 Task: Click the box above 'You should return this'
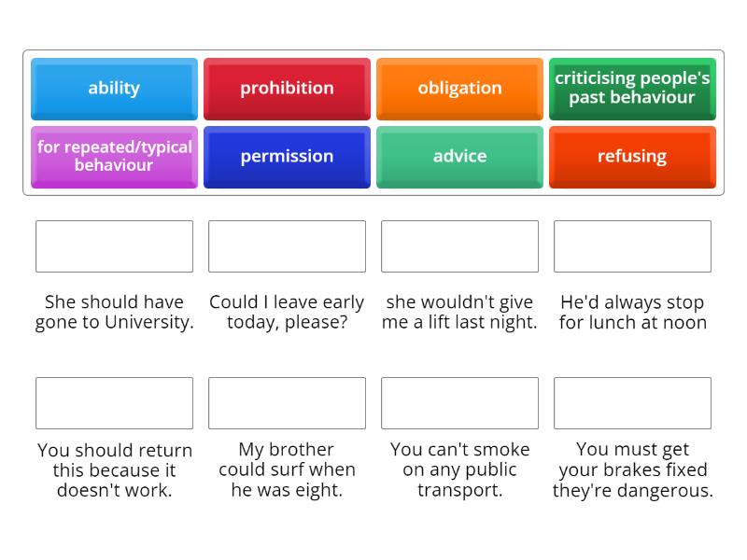tap(114, 403)
